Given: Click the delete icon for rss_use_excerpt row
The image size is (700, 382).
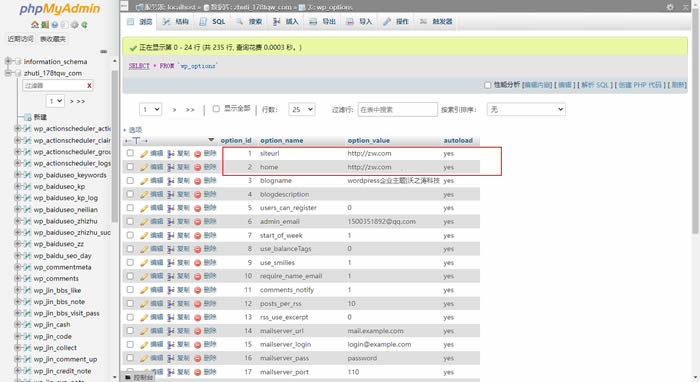Looking at the screenshot, I should coord(197,317).
